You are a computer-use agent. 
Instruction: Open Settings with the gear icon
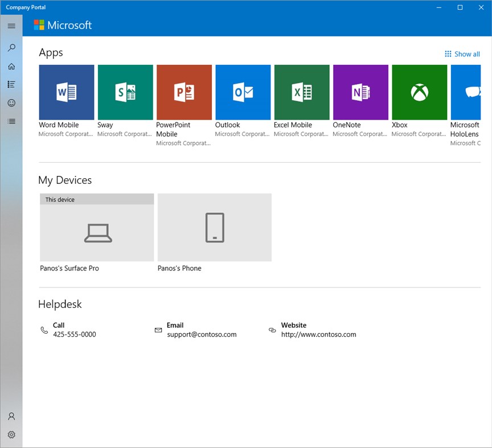[x=11, y=434]
